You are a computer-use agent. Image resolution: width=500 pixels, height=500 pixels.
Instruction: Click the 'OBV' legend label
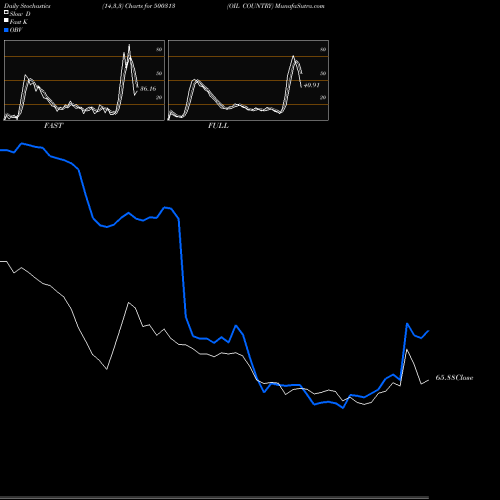point(16,30)
